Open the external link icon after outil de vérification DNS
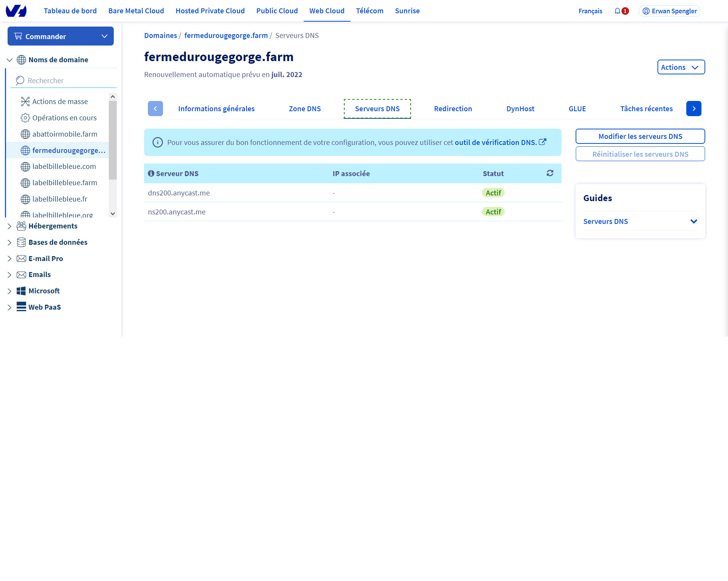728x581 pixels. pos(543,142)
